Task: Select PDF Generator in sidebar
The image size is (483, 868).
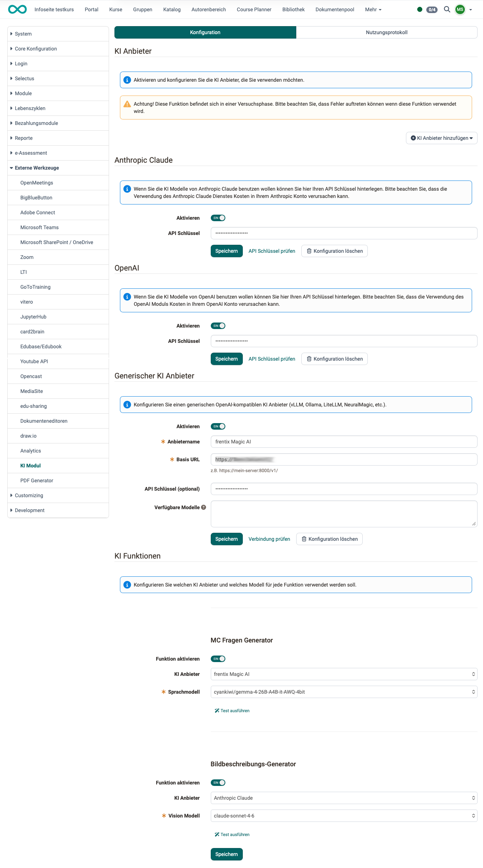Action: click(x=58, y=480)
